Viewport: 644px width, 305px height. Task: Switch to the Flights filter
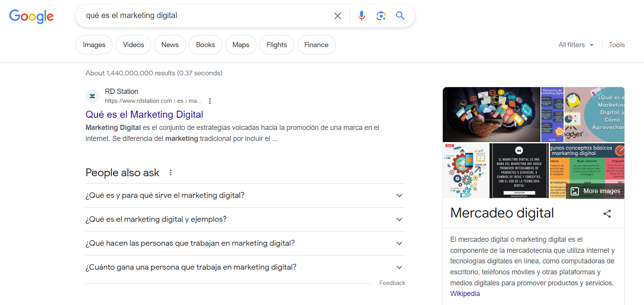277,45
